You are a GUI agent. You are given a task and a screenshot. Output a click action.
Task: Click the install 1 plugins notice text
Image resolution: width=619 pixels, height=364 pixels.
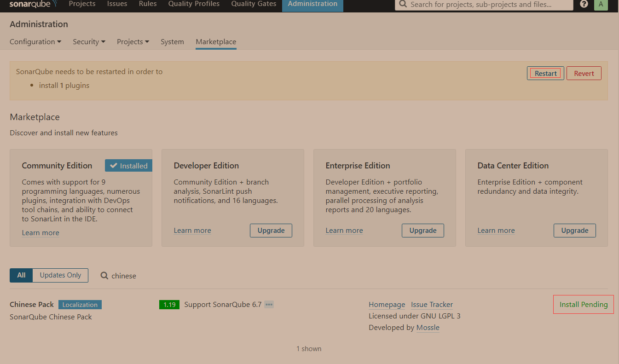[64, 86]
